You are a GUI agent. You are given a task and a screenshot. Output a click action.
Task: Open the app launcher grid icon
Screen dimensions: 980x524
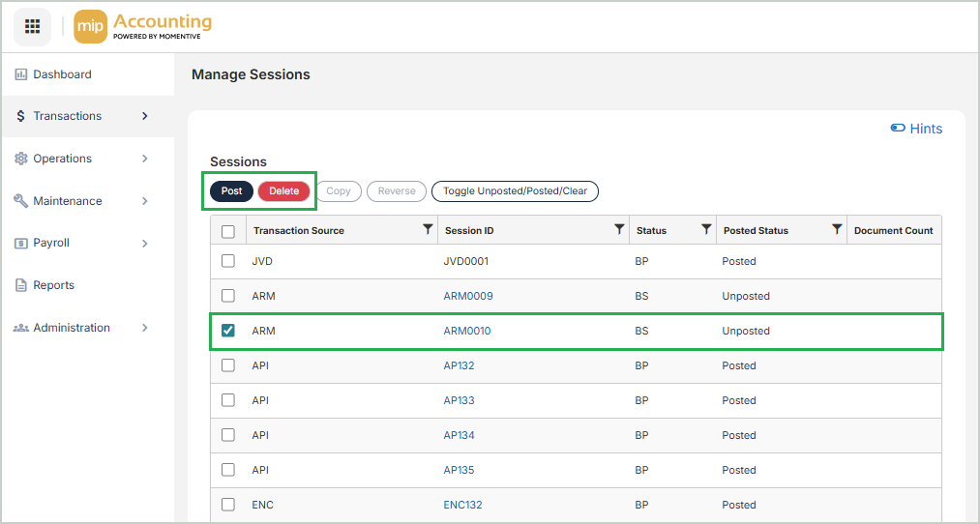[32, 26]
